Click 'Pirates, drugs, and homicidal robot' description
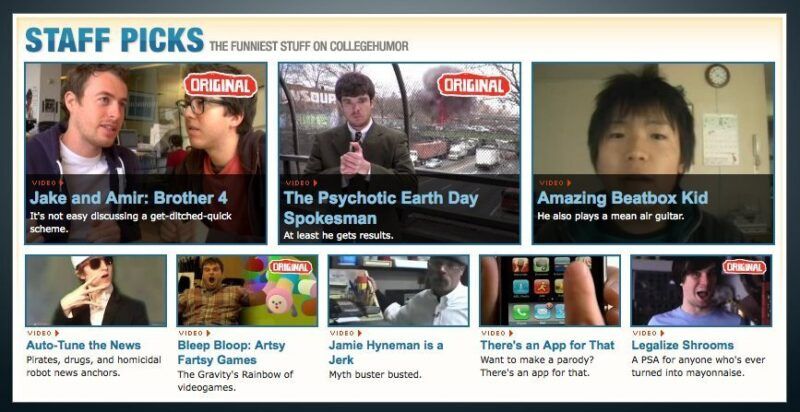This screenshot has width=800, height=412. point(93,366)
